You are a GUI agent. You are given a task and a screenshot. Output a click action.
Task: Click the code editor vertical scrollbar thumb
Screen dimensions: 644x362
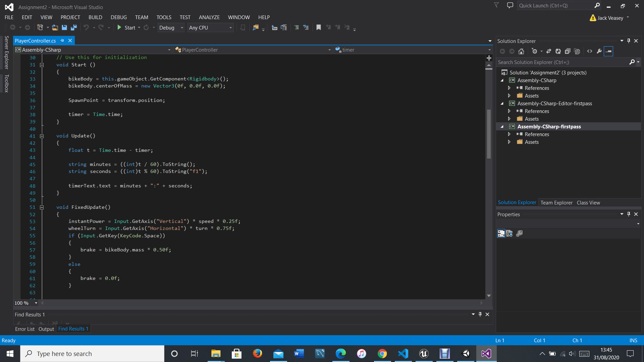point(489,134)
